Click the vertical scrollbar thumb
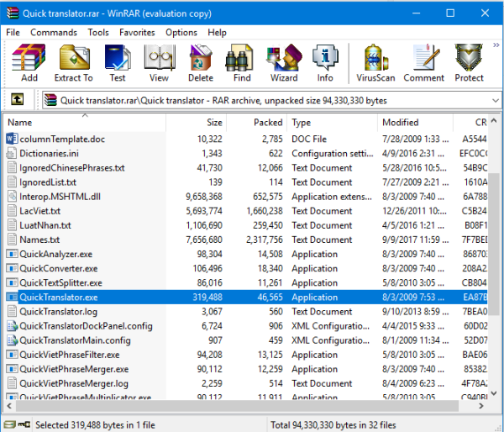The width and height of the screenshot is (504, 432). pos(494,244)
